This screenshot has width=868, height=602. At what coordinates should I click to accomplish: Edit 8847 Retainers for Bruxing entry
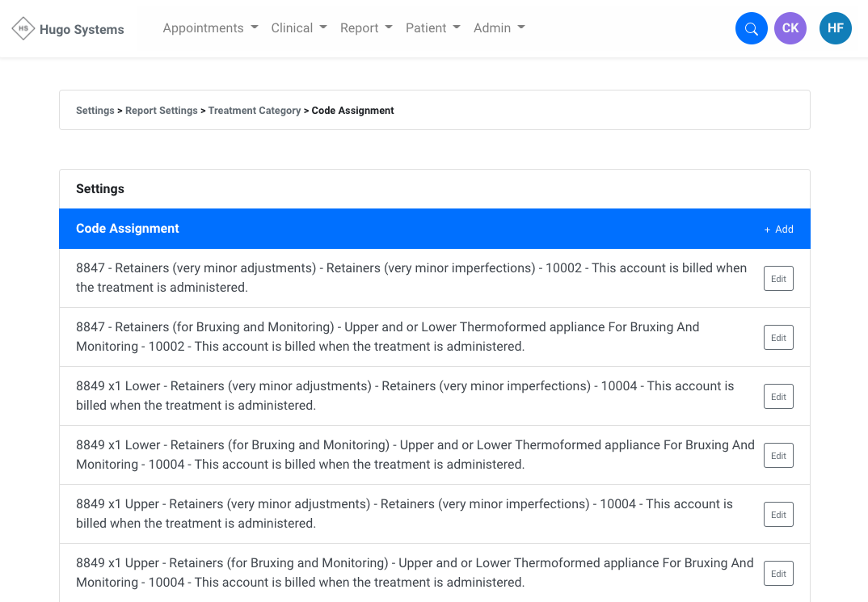pyautogui.click(x=778, y=338)
